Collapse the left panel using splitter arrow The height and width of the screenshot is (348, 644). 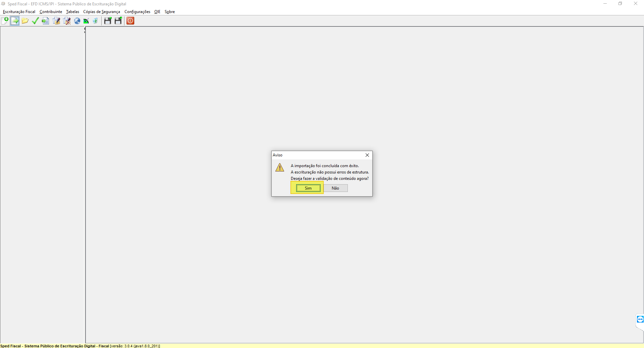[x=85, y=29]
